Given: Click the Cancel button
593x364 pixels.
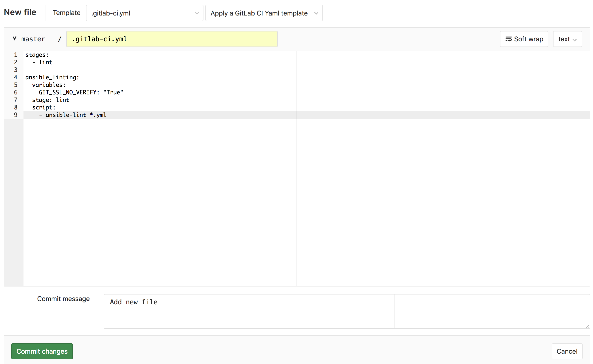Looking at the screenshot, I should 567,351.
